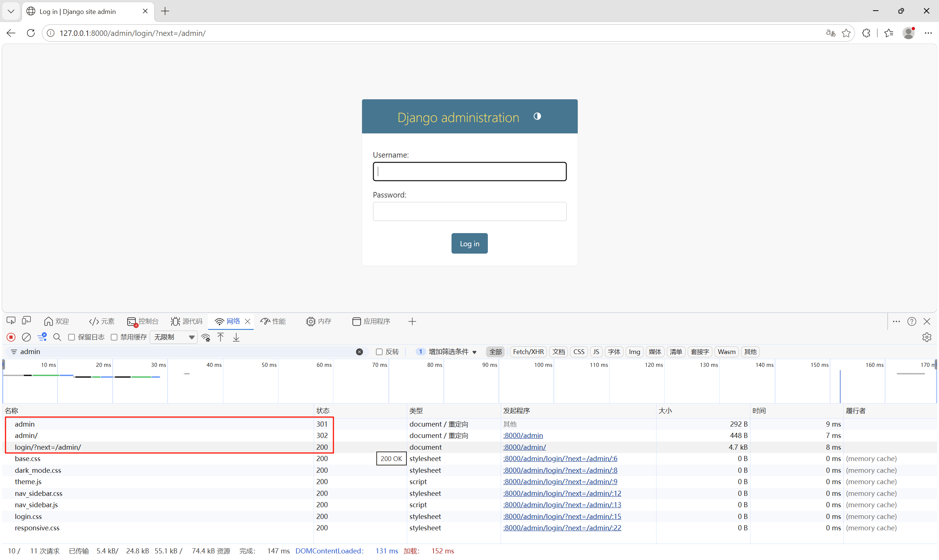Select the login/?next=/admin/ request row
Image resolution: width=939 pixels, height=560 pixels.
tap(469, 447)
